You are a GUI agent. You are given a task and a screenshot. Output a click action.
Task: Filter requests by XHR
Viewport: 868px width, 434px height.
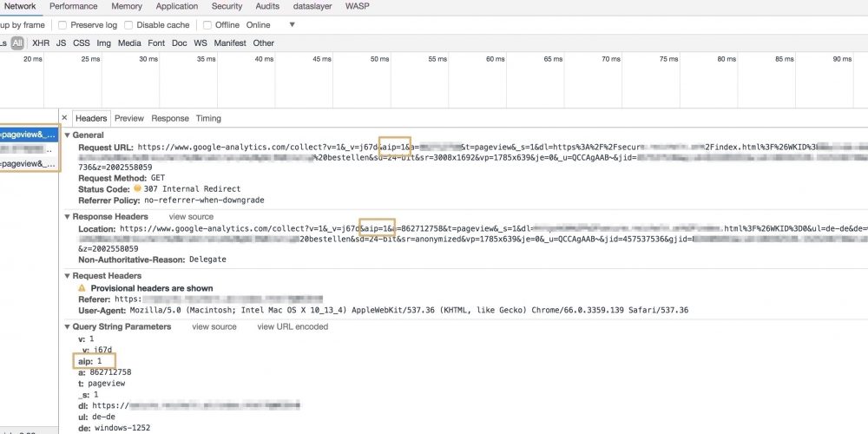click(x=41, y=43)
